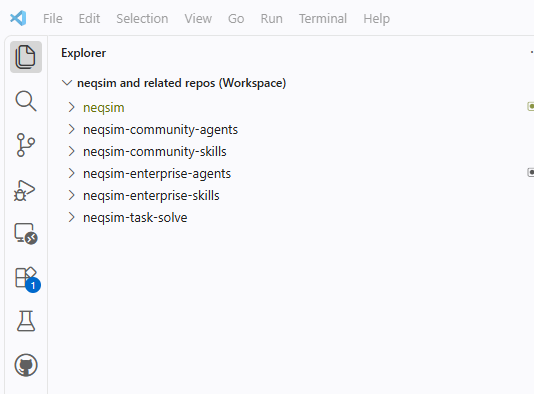Screen dimensions: 534x394
Task: Select the neqsim-enterprise-agents folder name
Action: (x=157, y=174)
